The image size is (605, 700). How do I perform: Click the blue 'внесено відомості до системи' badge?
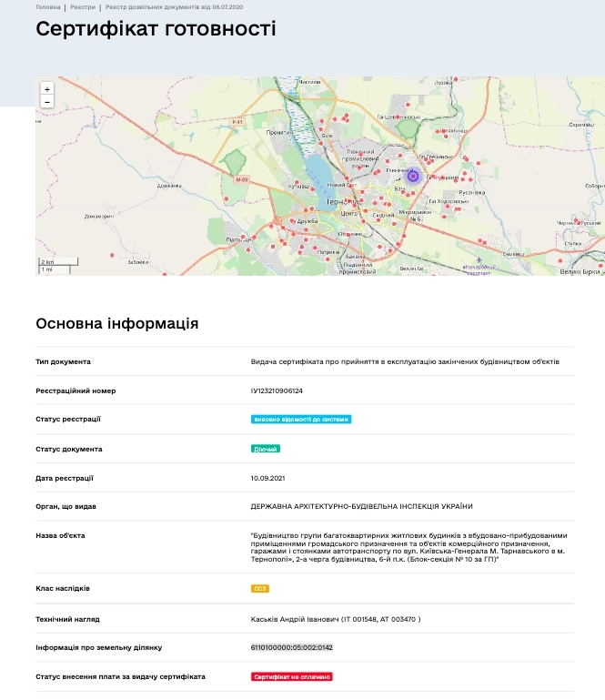(x=301, y=420)
